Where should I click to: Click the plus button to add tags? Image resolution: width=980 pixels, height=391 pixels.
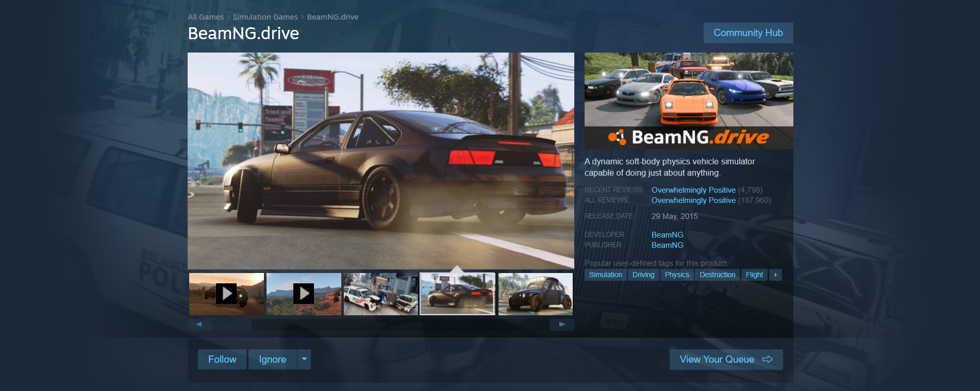775,275
